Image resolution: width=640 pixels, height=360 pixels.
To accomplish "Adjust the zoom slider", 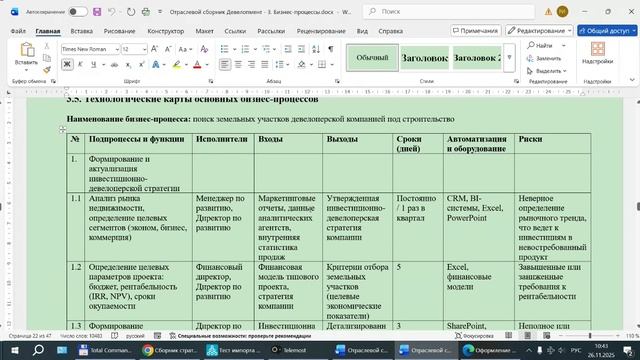I will [x=589, y=336].
